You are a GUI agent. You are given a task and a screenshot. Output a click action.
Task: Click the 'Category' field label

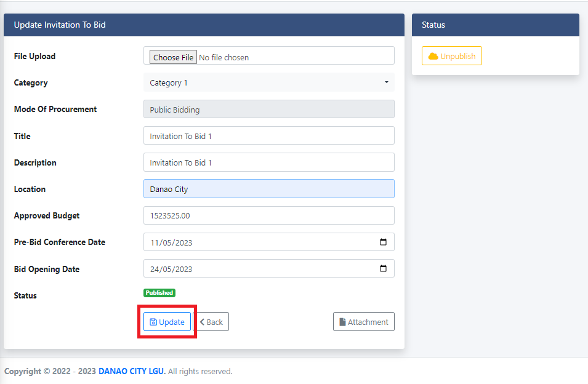coord(31,83)
